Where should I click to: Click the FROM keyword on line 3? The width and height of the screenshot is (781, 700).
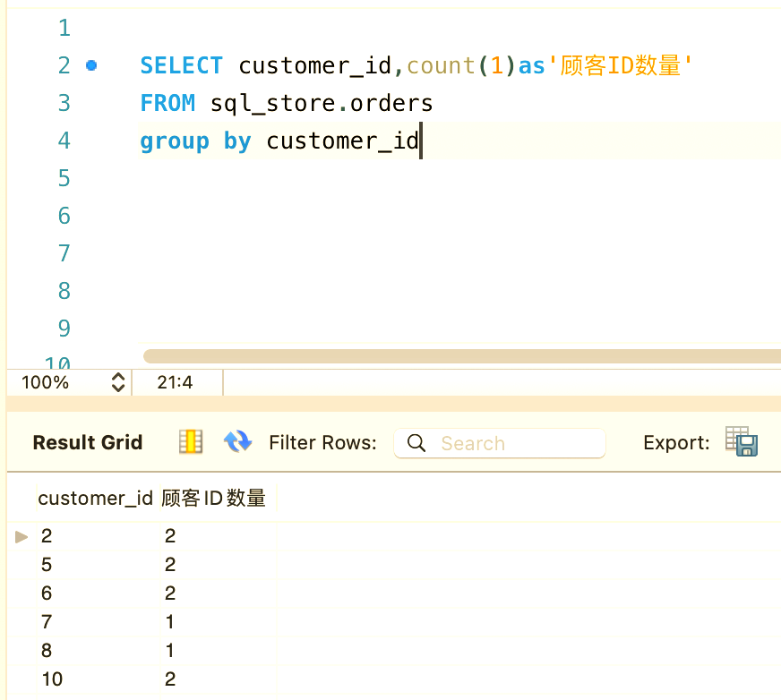[x=167, y=103]
